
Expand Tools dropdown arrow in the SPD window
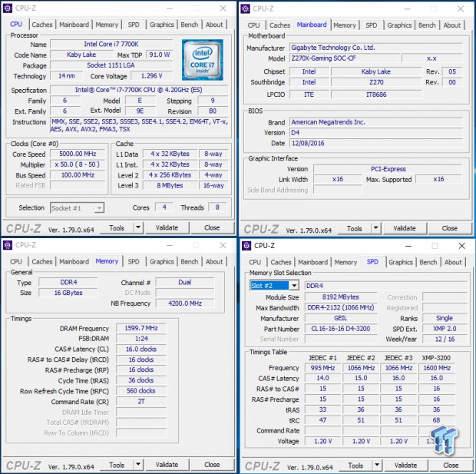click(377, 466)
